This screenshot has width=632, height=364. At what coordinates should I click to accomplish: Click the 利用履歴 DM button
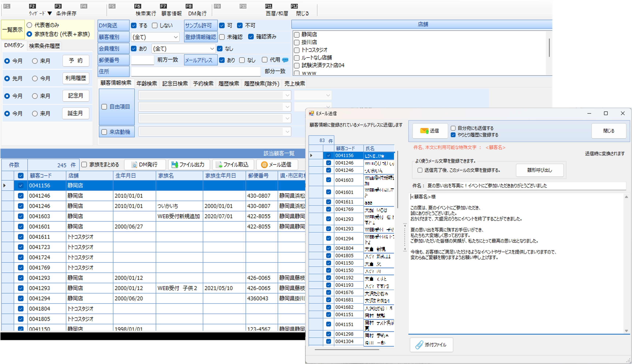click(x=76, y=78)
